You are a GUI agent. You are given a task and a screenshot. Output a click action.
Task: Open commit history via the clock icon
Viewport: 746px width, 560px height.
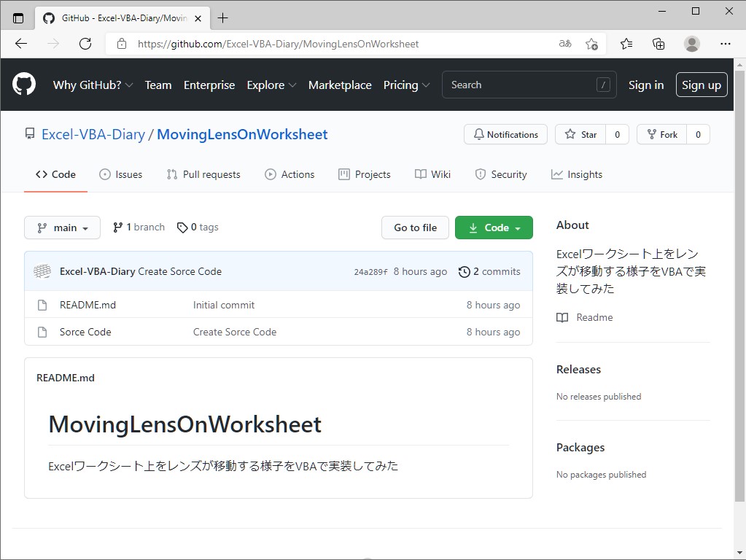coord(465,271)
